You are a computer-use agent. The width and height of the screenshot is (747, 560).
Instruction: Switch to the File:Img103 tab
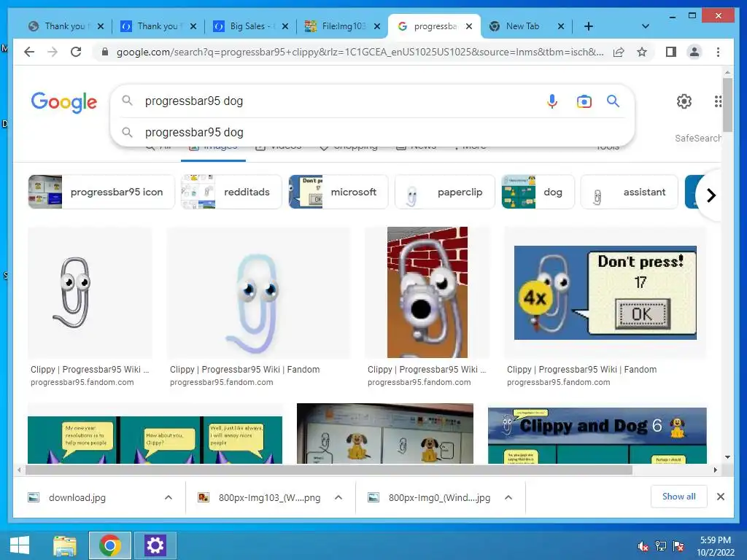[x=343, y=26]
